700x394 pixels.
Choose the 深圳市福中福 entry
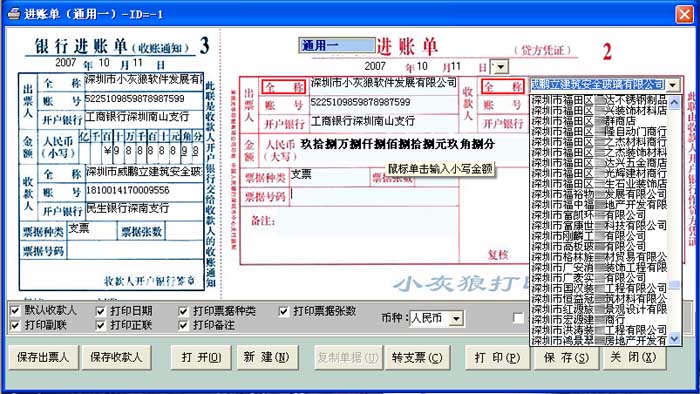pos(599,204)
